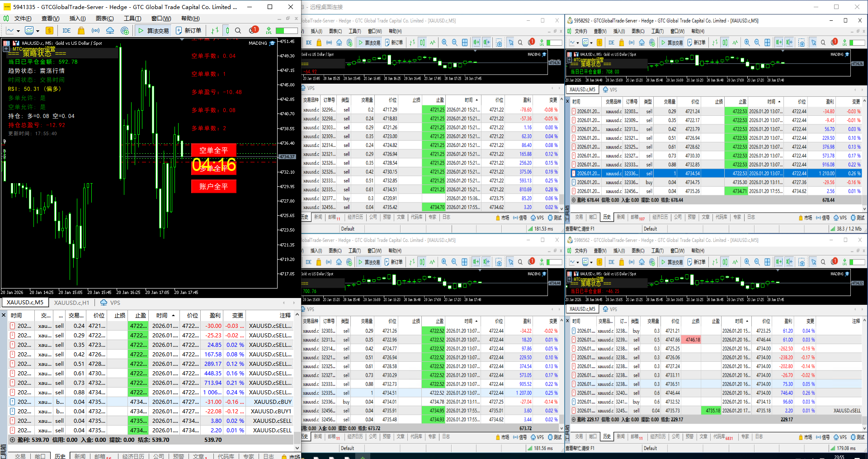Click the 181.53 ms status bar entry
Viewport: 868px width, 459px height.
(x=540, y=229)
